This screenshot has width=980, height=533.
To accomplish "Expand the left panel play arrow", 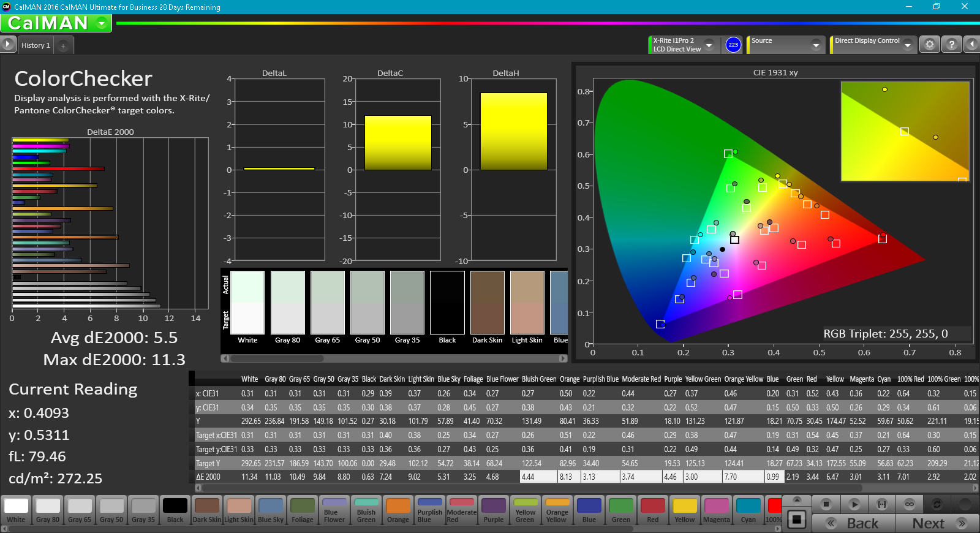I will pos(7,45).
